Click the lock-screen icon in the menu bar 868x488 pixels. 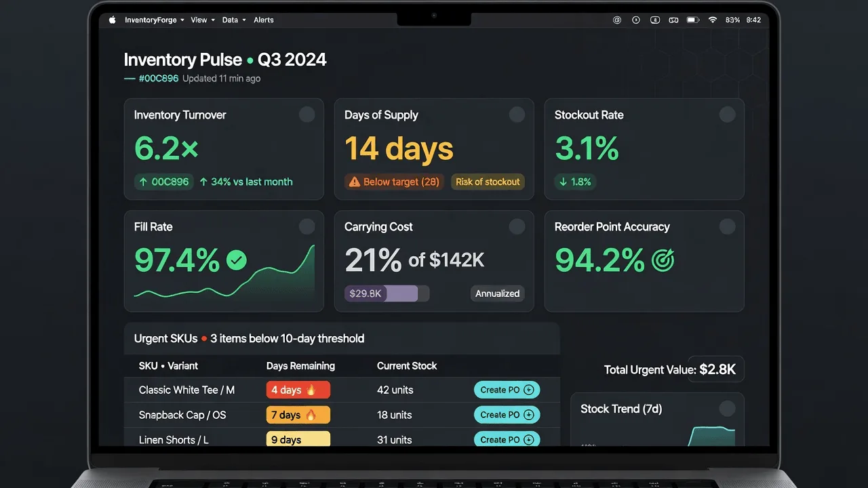655,20
